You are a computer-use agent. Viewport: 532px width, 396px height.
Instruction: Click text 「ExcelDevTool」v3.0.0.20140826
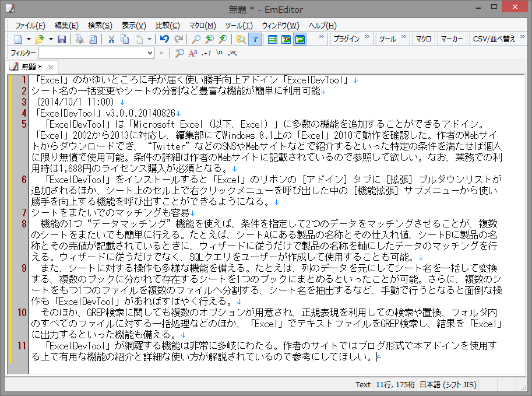pyautogui.click(x=105, y=113)
